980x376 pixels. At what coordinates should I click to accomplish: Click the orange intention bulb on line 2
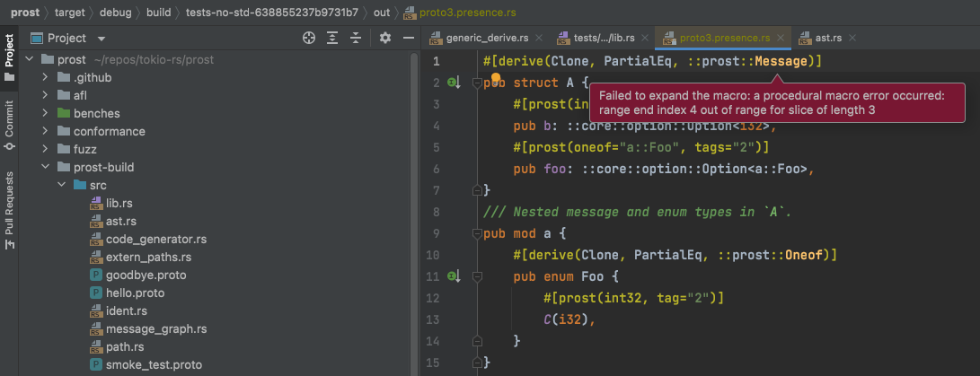(496, 79)
